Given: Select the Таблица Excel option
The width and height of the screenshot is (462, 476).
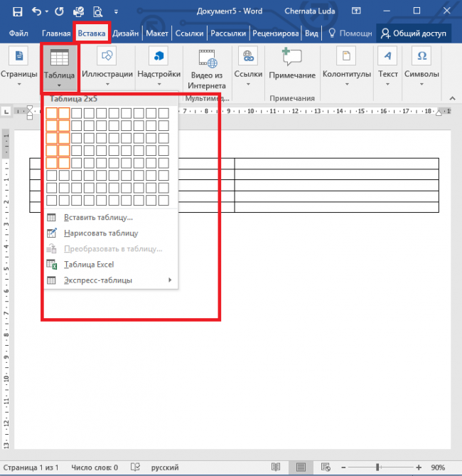Looking at the screenshot, I should pyautogui.click(x=89, y=265).
